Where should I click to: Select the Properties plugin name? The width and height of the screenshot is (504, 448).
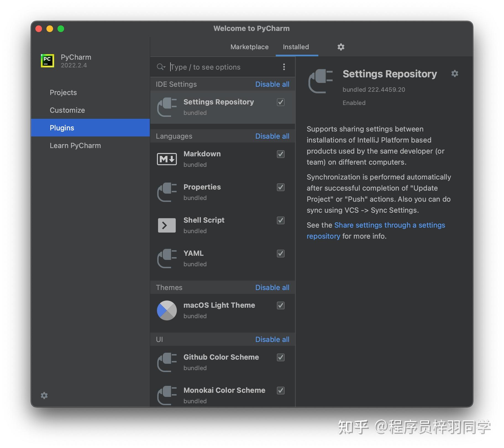[202, 187]
